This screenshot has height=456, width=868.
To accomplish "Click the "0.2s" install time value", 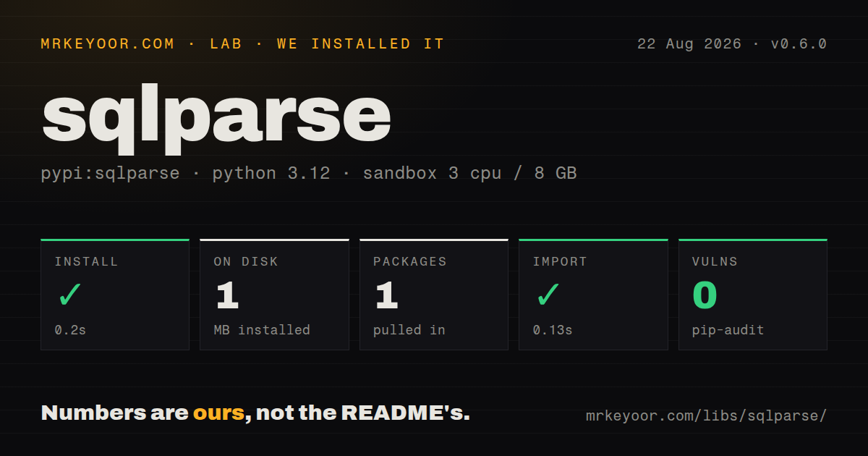I will [70, 330].
